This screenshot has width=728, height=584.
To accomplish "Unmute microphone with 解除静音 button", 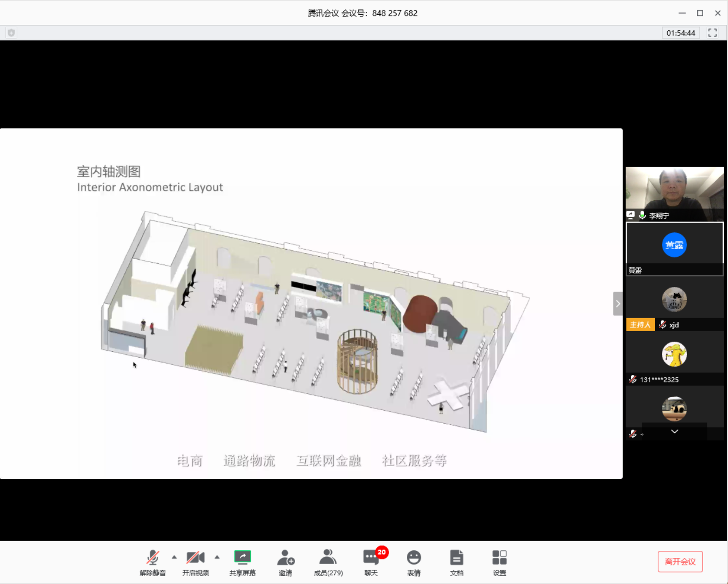I will 152,562.
